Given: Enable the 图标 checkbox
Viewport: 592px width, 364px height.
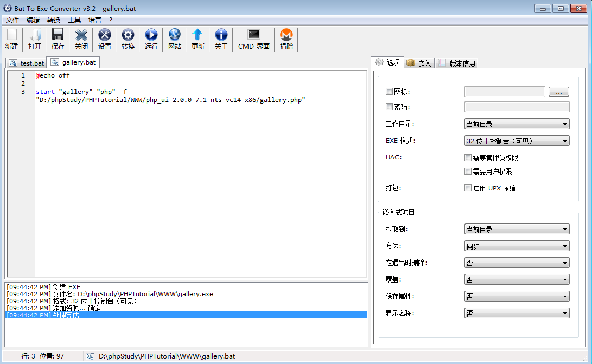Looking at the screenshot, I should pyautogui.click(x=389, y=91).
